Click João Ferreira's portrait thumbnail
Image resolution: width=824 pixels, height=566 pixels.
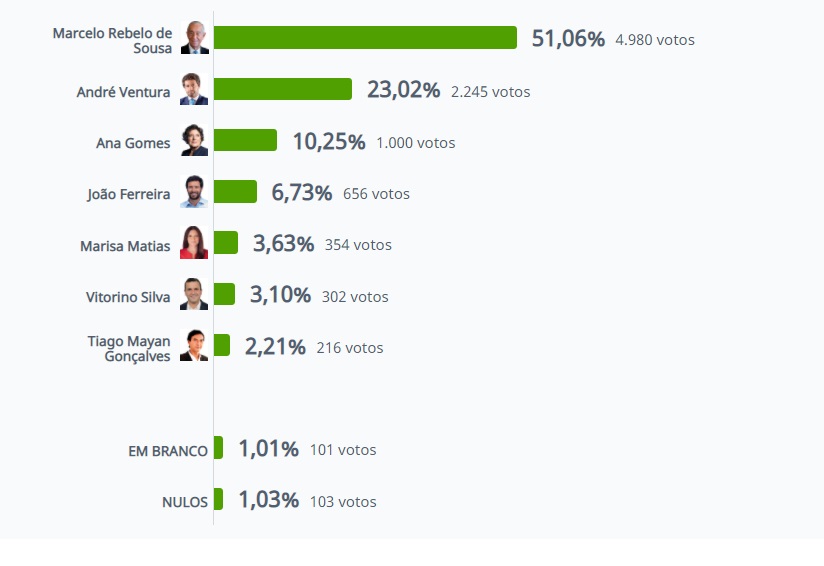point(194,192)
